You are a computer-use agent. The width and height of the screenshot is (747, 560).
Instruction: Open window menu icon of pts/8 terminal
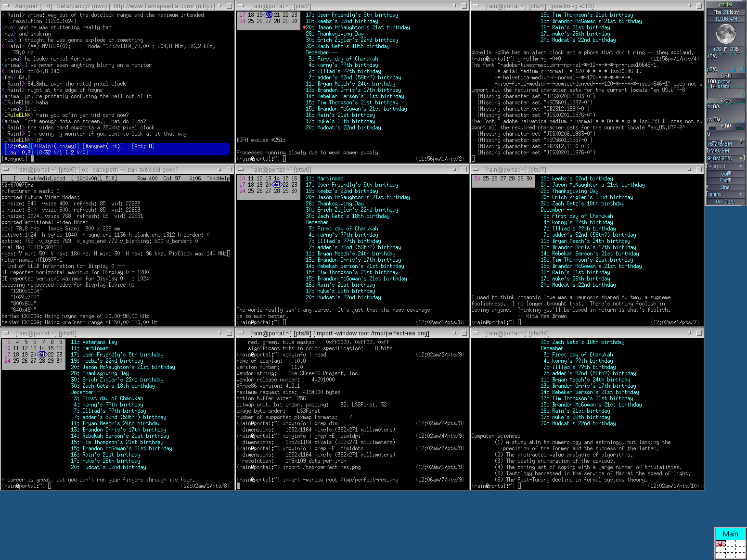pyautogui.click(x=5, y=333)
